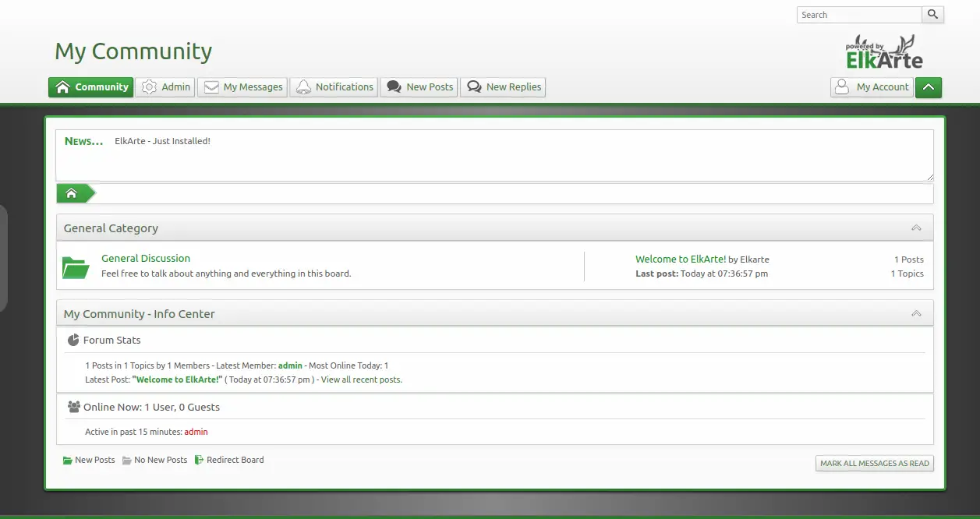Image resolution: width=980 pixels, height=519 pixels.
Task: Click the News... label
Action: point(83,141)
